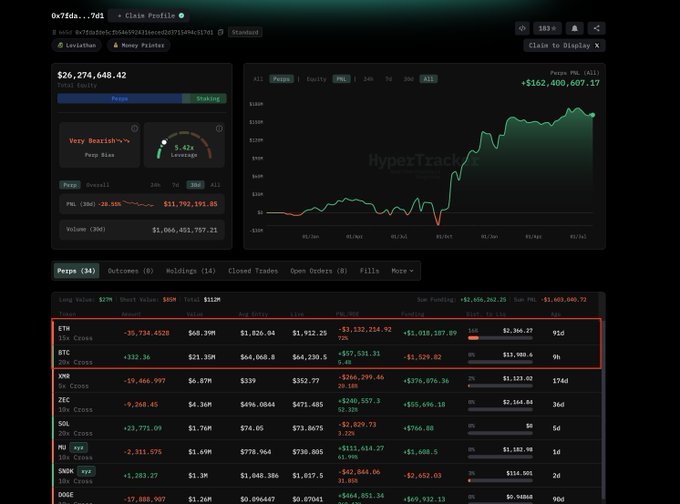680x504 pixels.
Task: Click the Leviathan badge
Action: [76, 45]
